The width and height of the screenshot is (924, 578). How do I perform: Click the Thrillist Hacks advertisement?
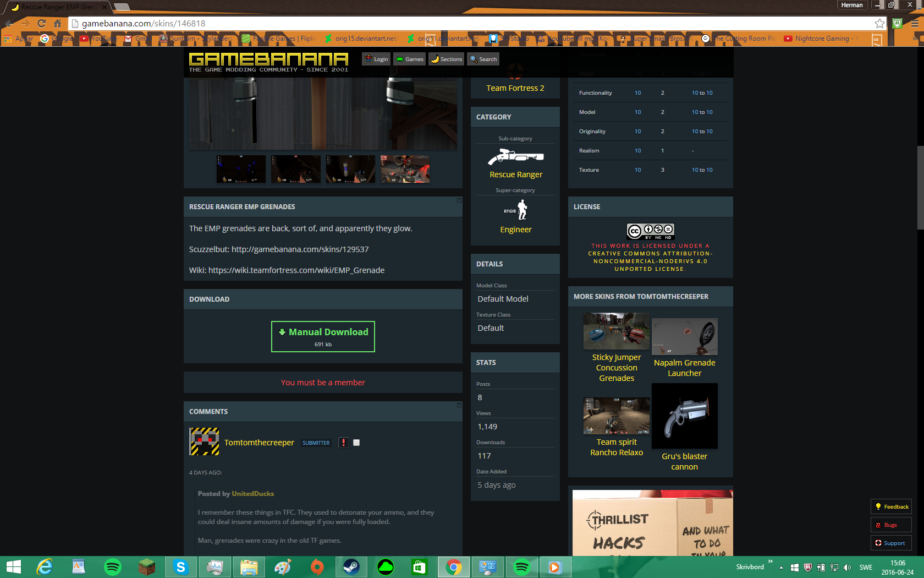click(x=653, y=523)
